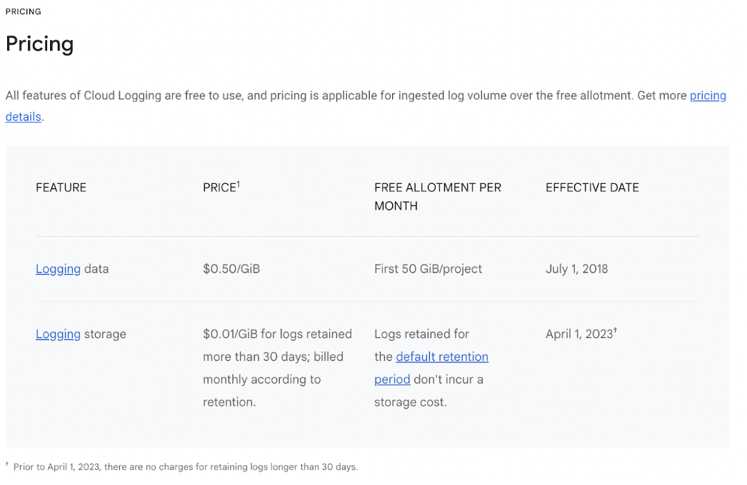Screen dimensions: 747x485
Task: Click the April 1, 2023 date cell
Action: [579, 334]
